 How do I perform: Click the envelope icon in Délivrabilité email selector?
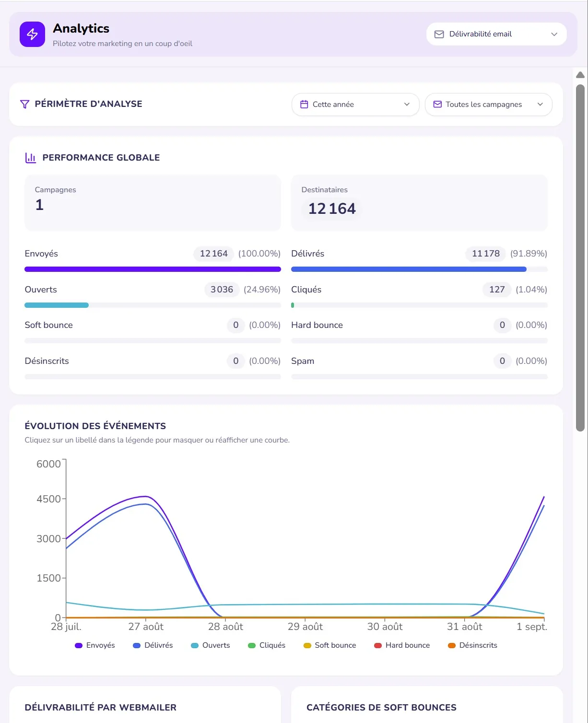439,34
